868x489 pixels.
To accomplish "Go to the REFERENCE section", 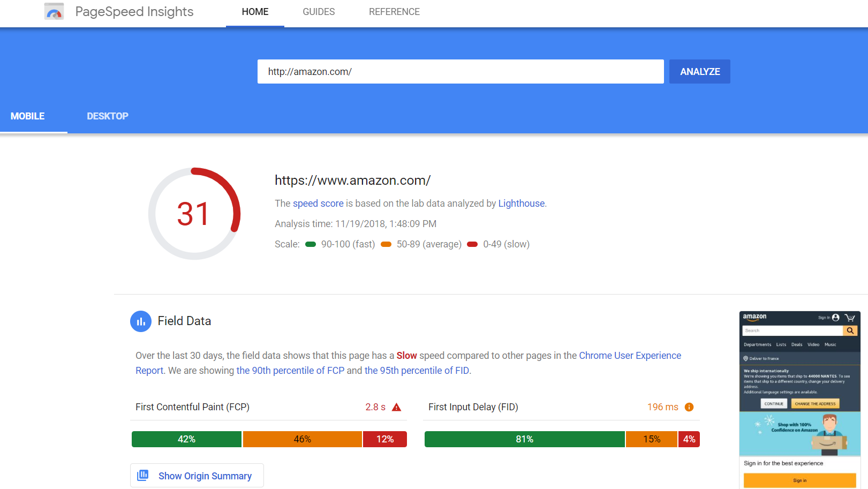I will coord(394,11).
